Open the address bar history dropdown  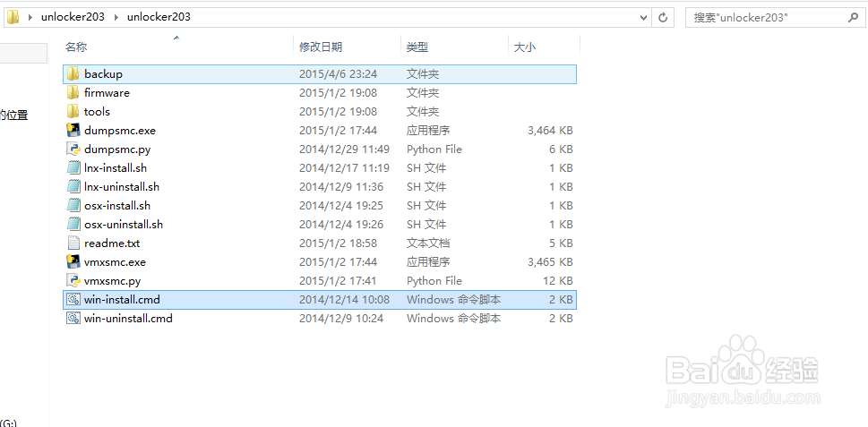pyautogui.click(x=644, y=17)
